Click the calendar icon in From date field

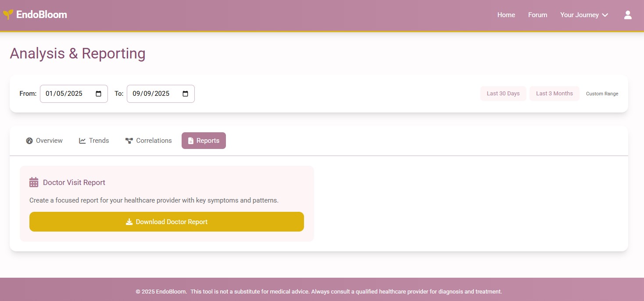pos(99,94)
